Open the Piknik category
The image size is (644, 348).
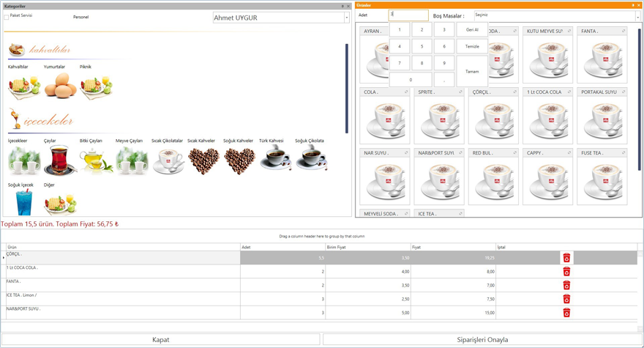[96, 86]
